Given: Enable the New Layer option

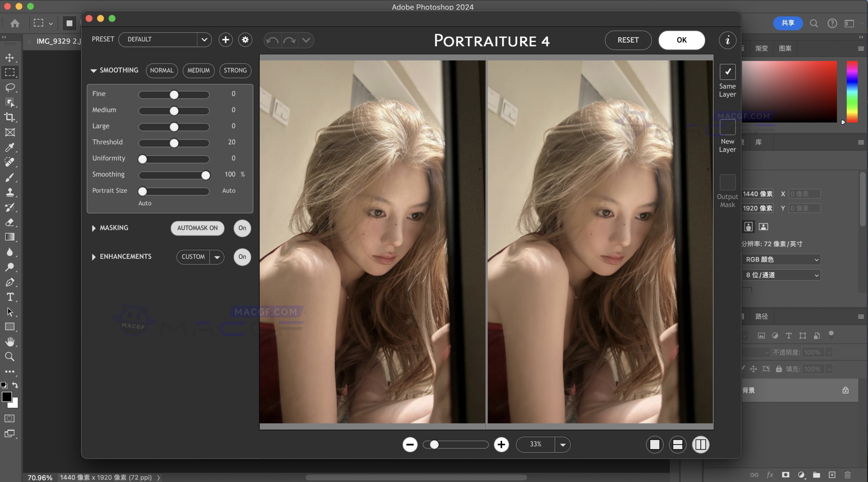Looking at the screenshot, I should (x=727, y=127).
